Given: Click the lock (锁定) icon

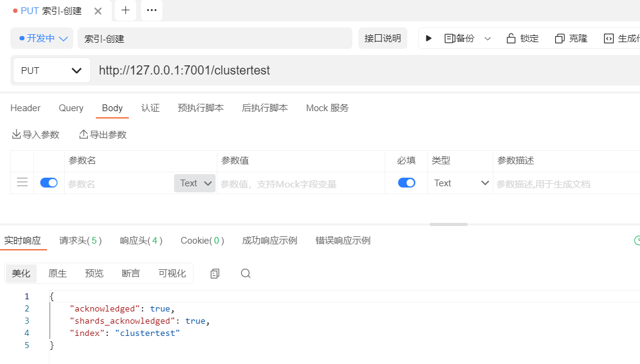Looking at the screenshot, I should [x=511, y=38].
